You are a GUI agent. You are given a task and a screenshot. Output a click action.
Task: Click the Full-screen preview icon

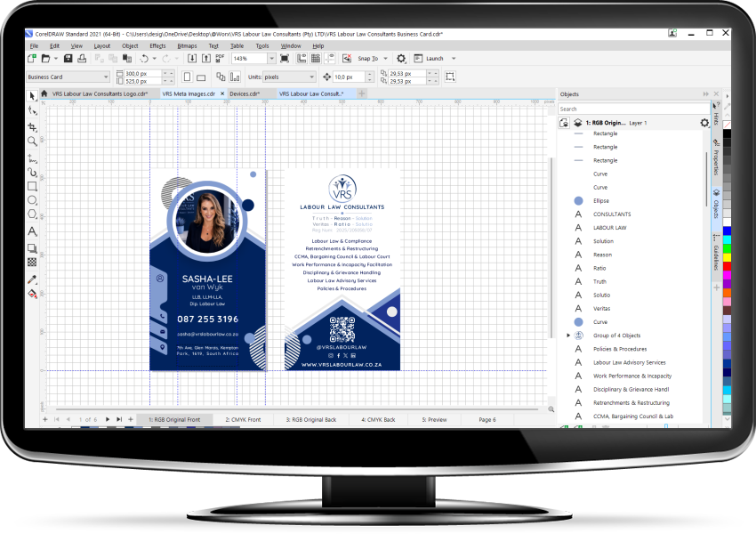tap(285, 59)
